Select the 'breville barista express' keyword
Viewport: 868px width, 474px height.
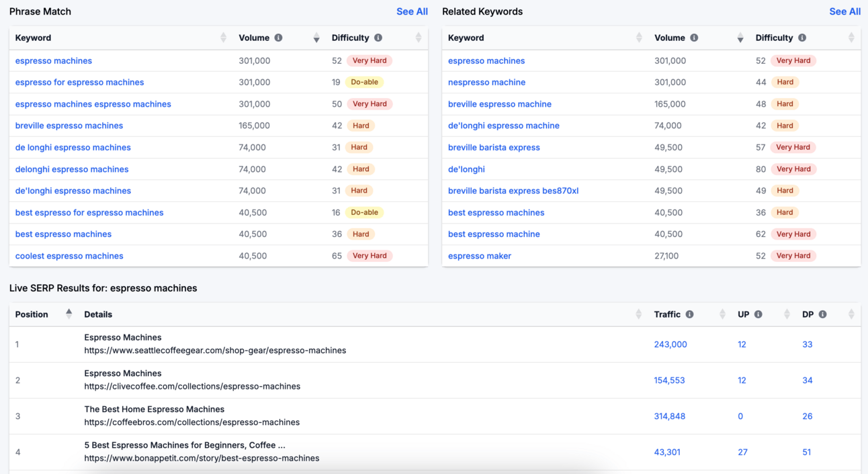pos(494,148)
